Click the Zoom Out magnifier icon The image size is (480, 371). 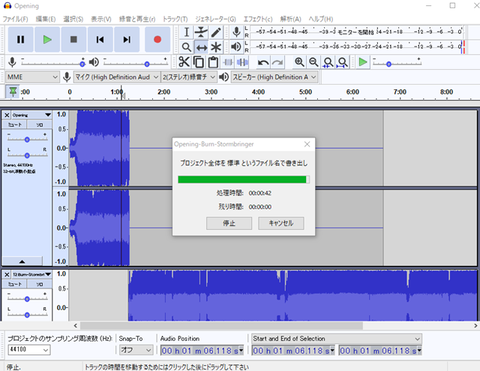tap(314, 62)
